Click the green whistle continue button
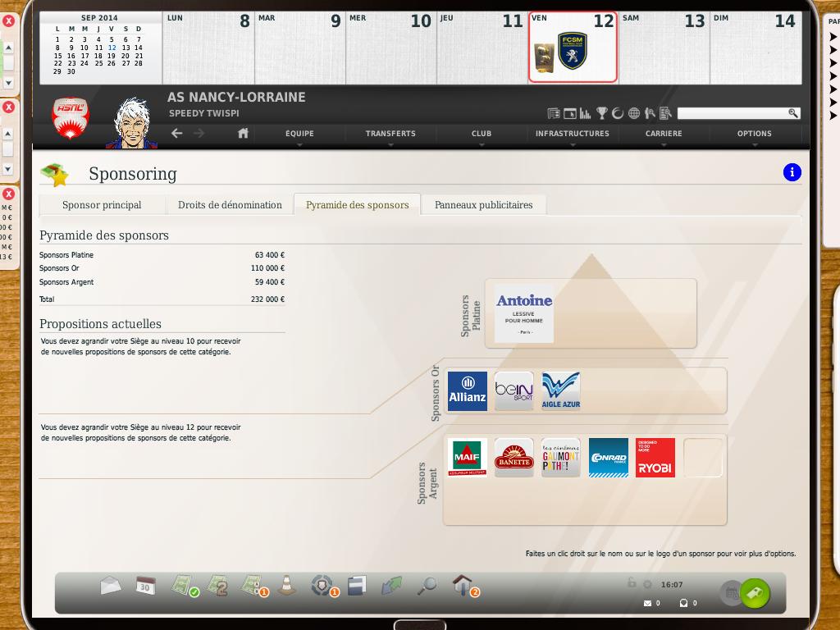This screenshot has height=630, width=840. pos(756,592)
